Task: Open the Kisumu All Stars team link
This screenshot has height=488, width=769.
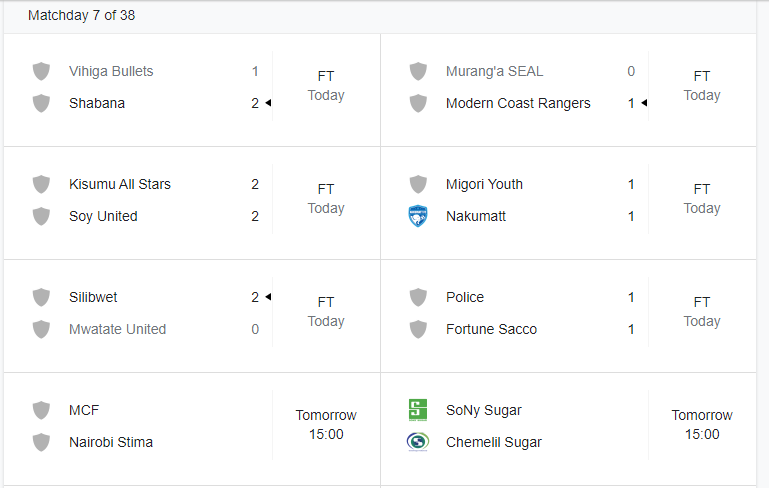Action: pyautogui.click(x=120, y=184)
